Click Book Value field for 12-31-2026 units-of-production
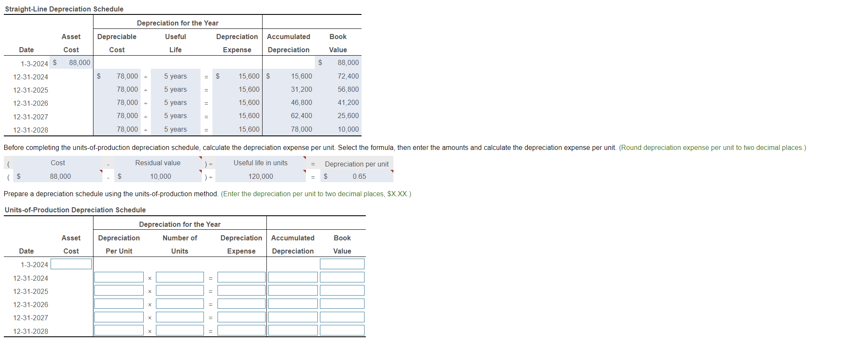This screenshot has height=344, width=868. click(342, 304)
